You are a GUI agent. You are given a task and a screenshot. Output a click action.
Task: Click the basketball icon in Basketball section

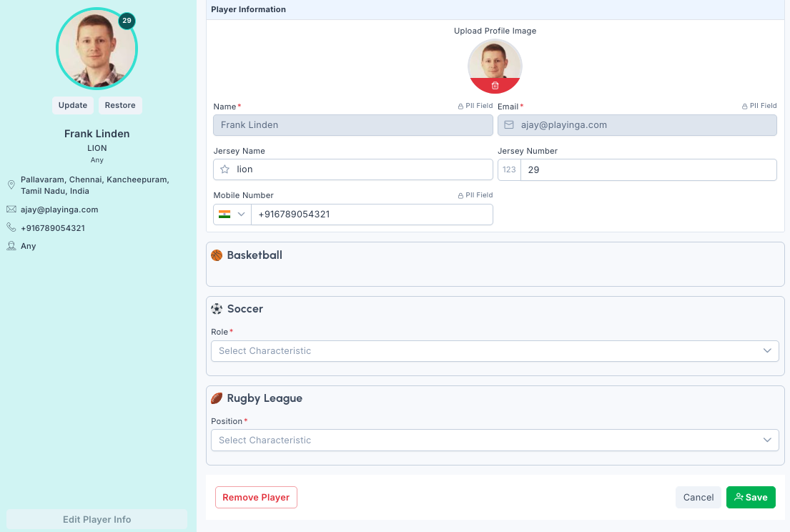pyautogui.click(x=217, y=255)
